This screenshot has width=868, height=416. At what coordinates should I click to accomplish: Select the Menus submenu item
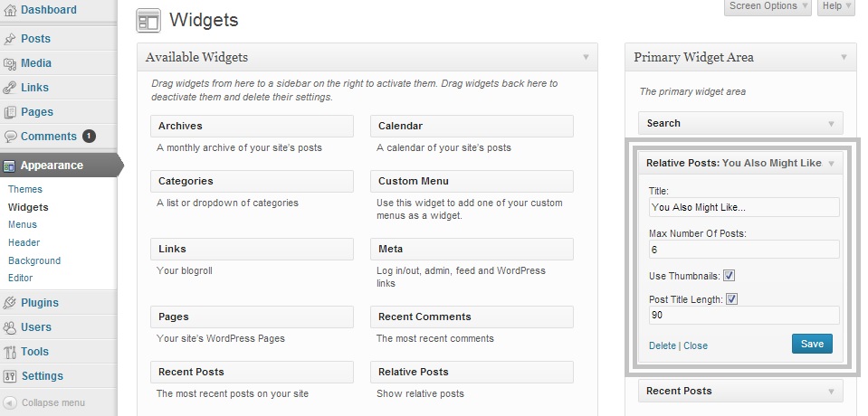coord(23,224)
